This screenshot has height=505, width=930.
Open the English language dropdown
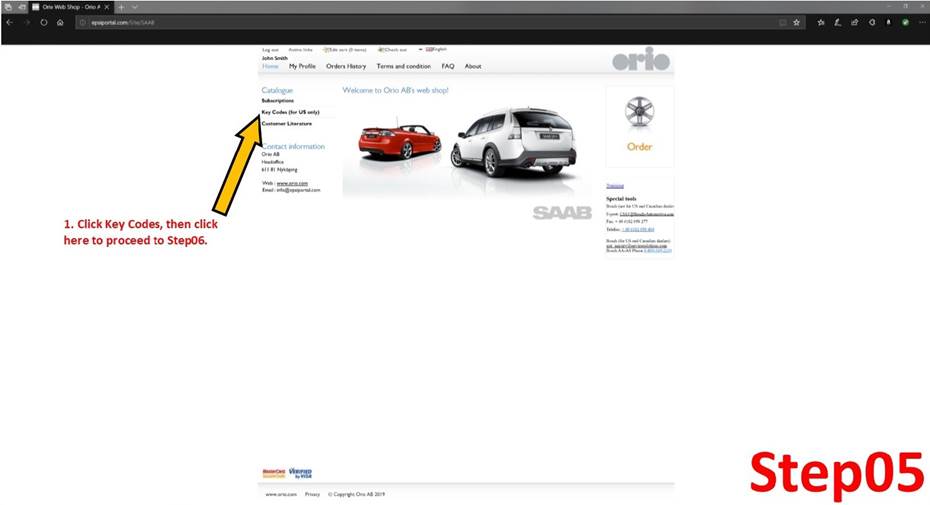pyautogui.click(x=433, y=49)
